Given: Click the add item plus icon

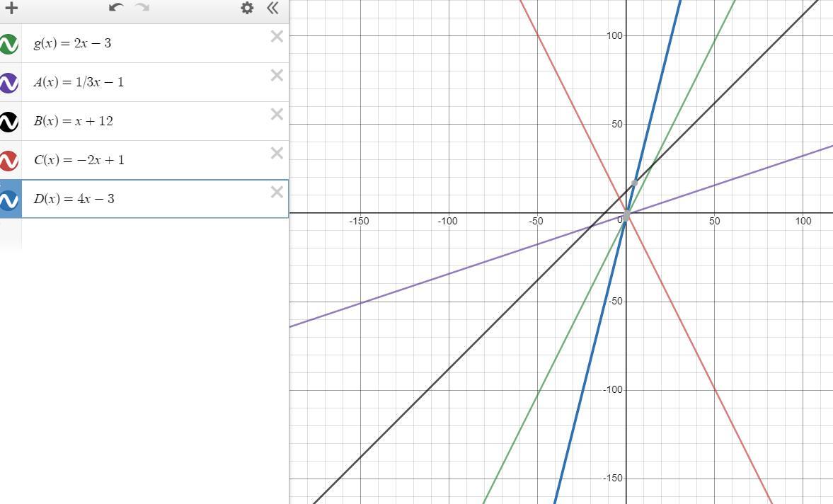Looking at the screenshot, I should click(11, 8).
